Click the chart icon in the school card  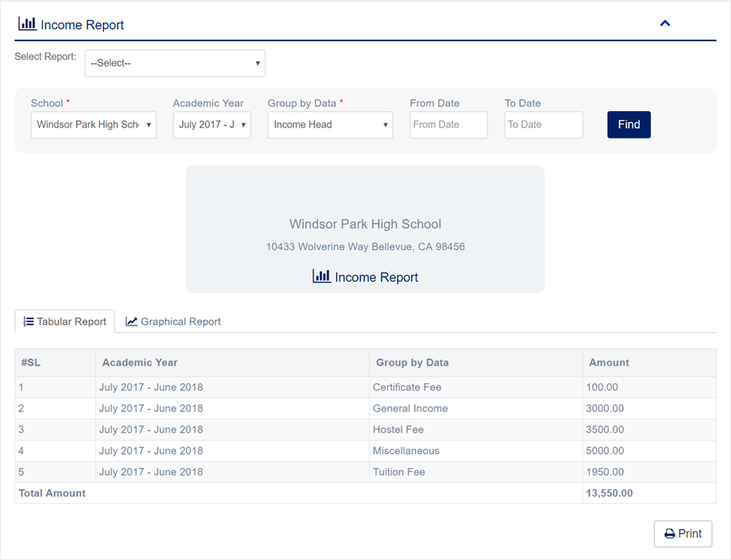(x=322, y=277)
